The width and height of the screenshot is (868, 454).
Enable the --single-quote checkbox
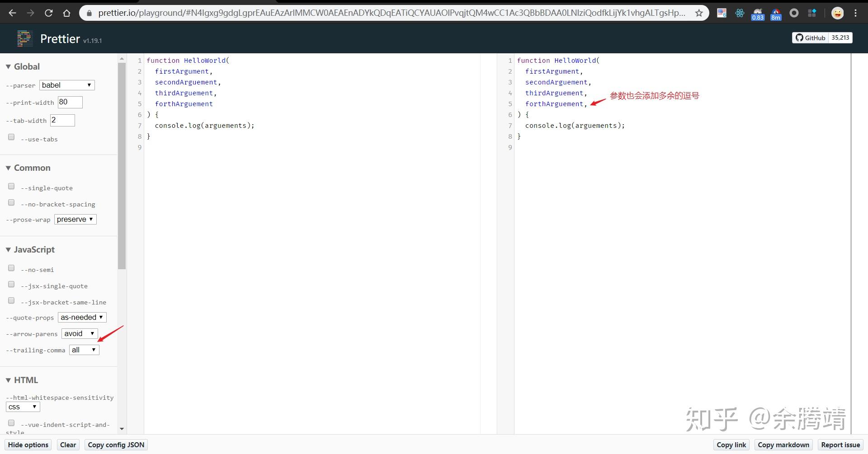pos(11,186)
